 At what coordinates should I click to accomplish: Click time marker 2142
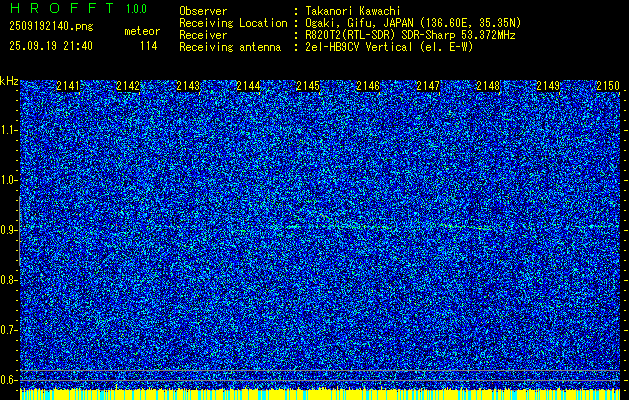tap(128, 86)
